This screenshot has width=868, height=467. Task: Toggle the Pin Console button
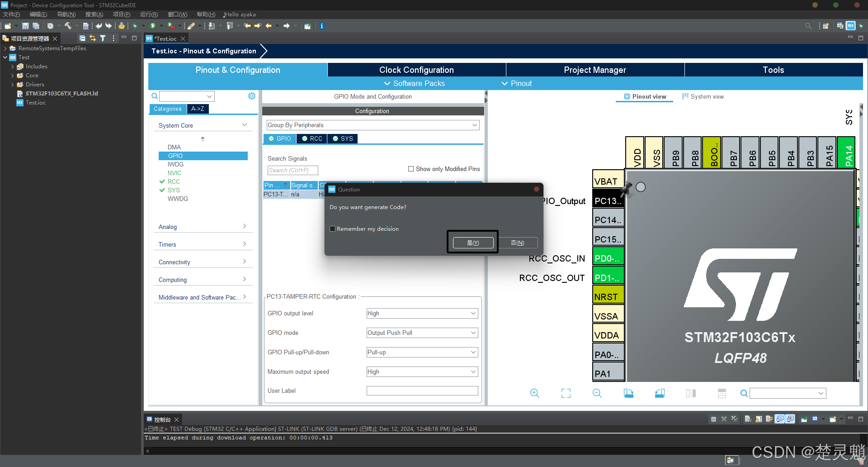click(x=804, y=419)
